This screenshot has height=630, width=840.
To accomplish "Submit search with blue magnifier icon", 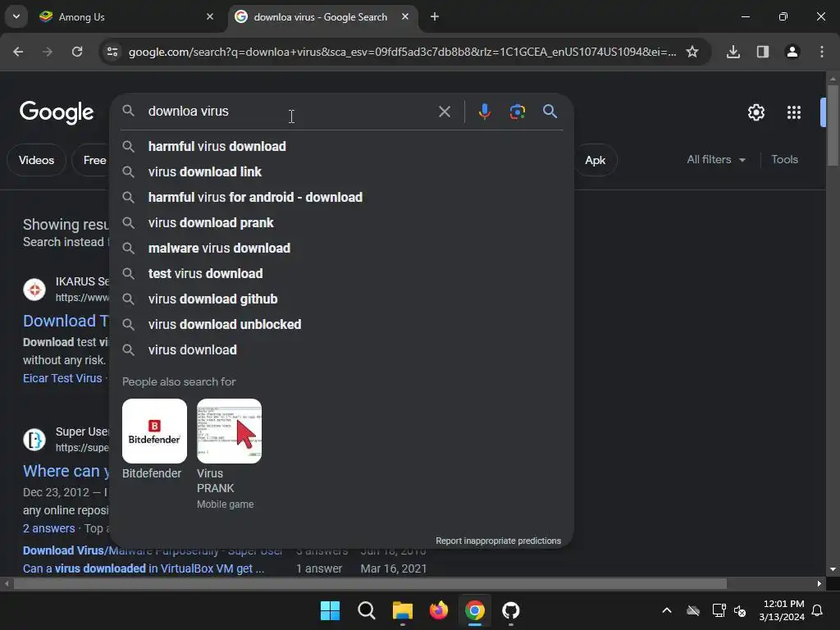I will click(x=550, y=112).
